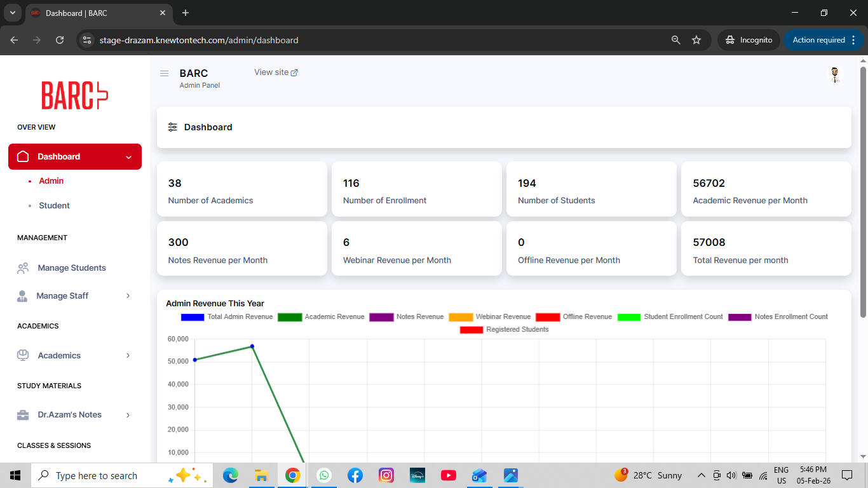Screen dimensions: 868x488
Task: Click the Student Enrollment Count green swatch
Action: click(x=629, y=317)
